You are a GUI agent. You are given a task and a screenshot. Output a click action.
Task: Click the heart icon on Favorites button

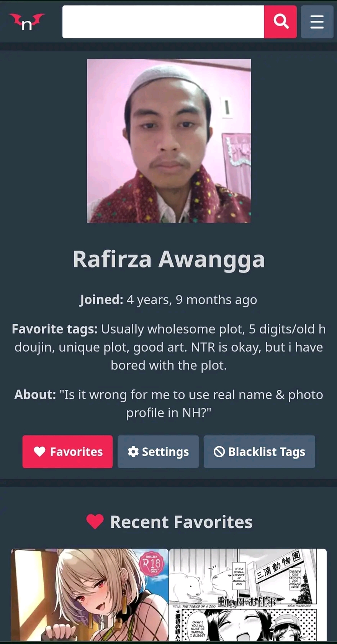tap(39, 452)
